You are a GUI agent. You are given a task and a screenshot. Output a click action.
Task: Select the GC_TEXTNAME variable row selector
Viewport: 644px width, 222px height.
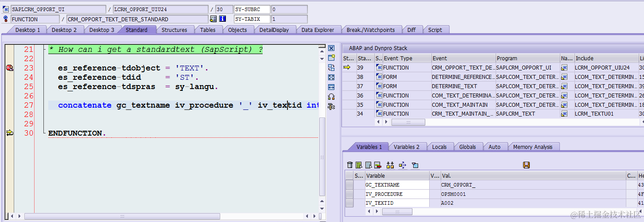pos(349,185)
